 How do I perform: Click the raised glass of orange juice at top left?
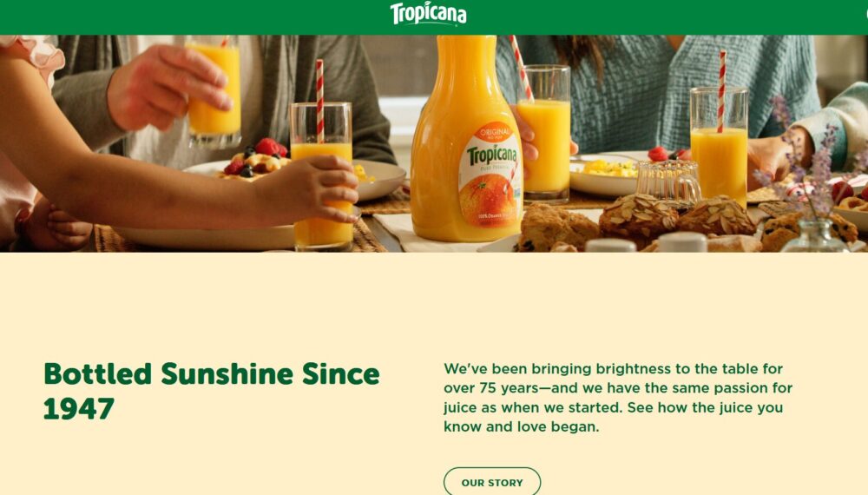(x=214, y=91)
